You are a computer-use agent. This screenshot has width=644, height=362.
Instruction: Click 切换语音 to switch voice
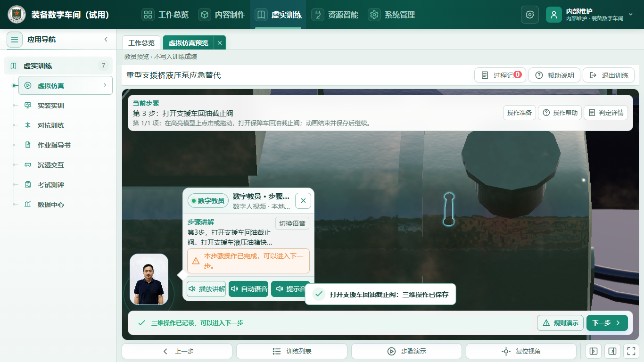(292, 223)
